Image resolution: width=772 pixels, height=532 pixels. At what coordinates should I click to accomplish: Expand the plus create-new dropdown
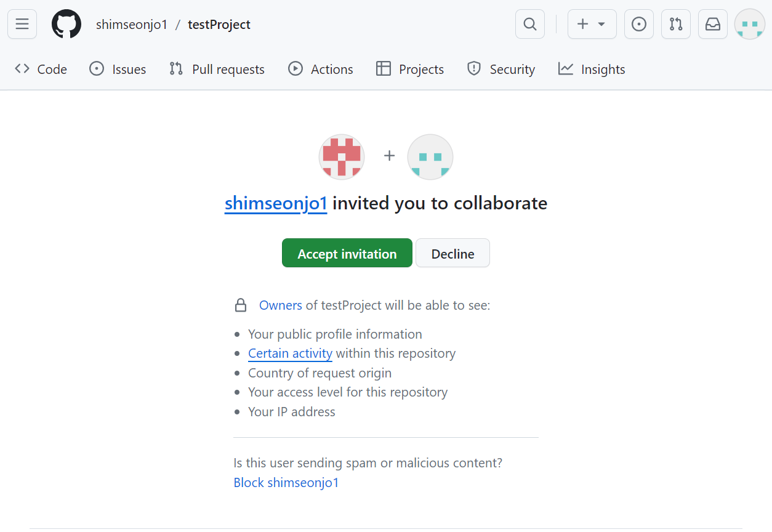[x=592, y=25]
